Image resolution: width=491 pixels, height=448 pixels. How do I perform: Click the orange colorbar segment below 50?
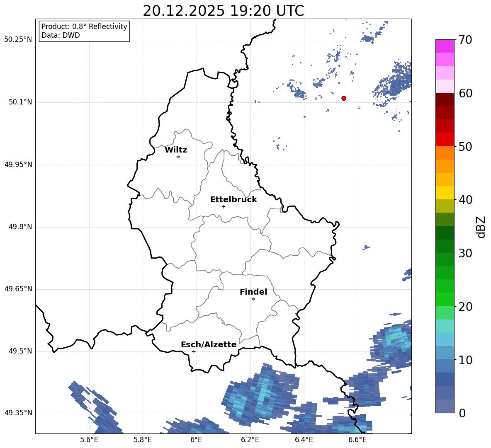(x=445, y=153)
